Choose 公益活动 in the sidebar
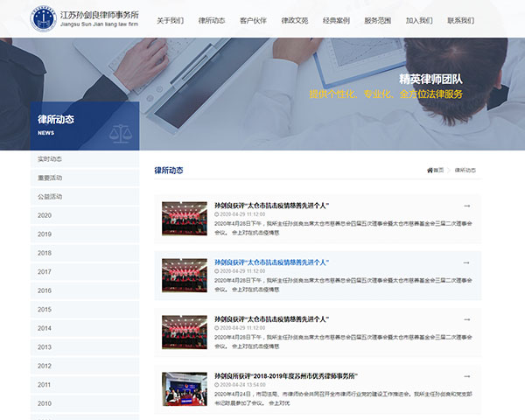Viewport: 525px width, 420px height. (50, 197)
